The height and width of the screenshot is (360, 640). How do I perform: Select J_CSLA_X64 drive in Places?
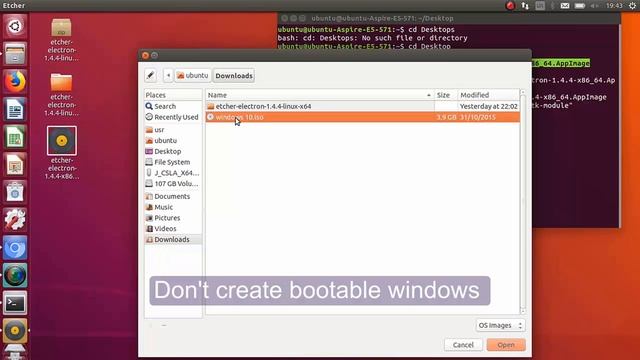[173, 173]
